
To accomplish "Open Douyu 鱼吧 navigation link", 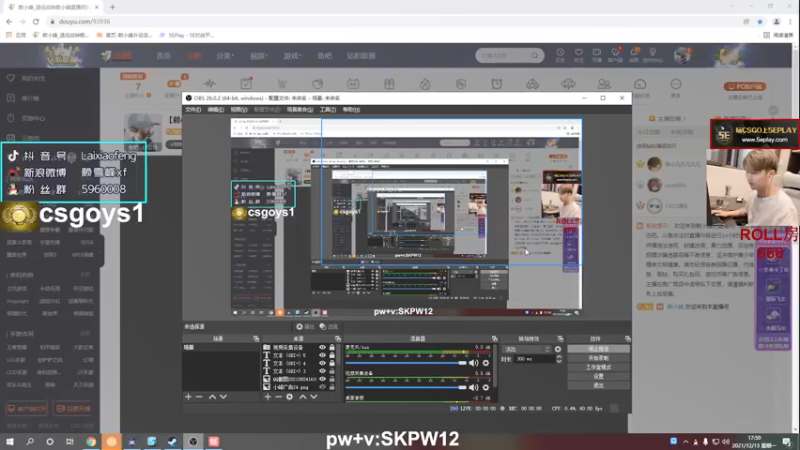I will coord(324,56).
